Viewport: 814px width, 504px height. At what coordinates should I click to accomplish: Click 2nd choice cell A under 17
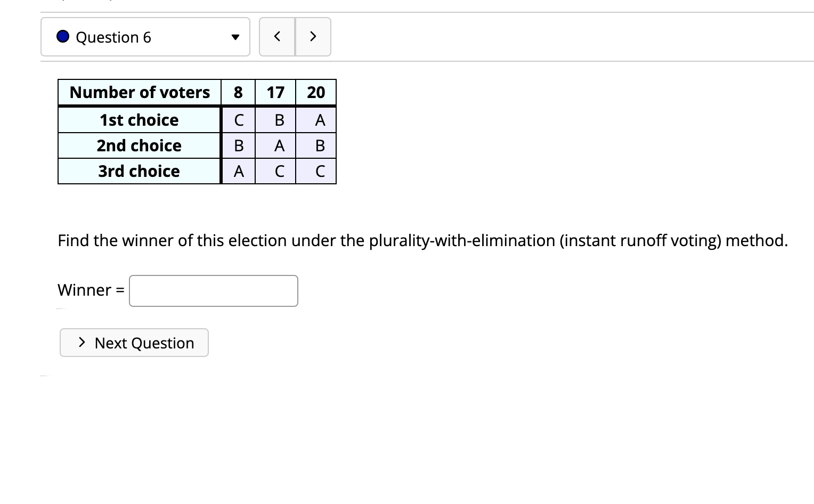point(279,145)
